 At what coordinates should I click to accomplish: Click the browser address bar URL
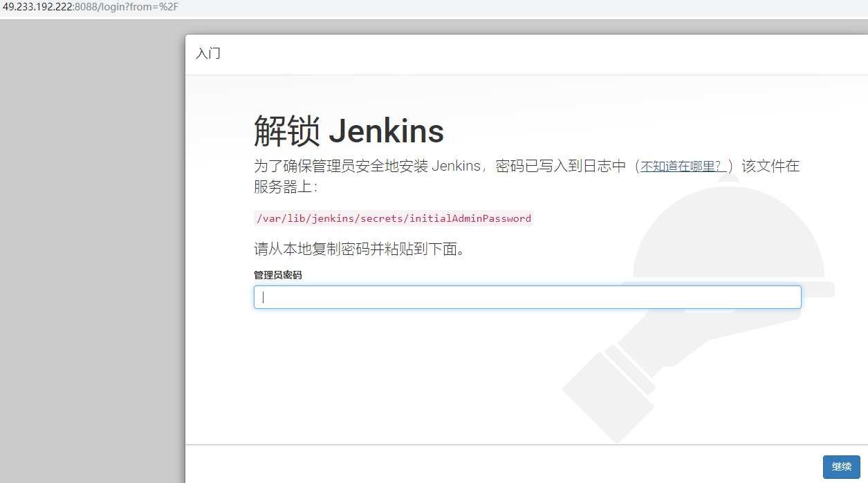click(90, 7)
